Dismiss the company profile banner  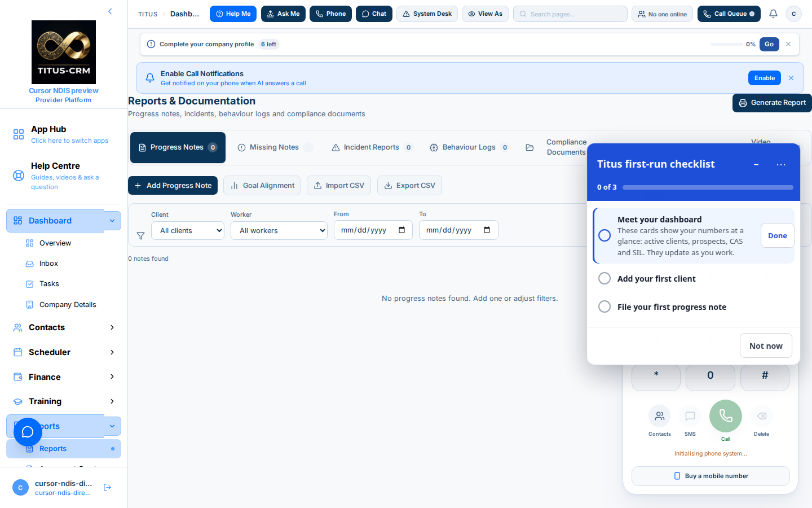788,44
